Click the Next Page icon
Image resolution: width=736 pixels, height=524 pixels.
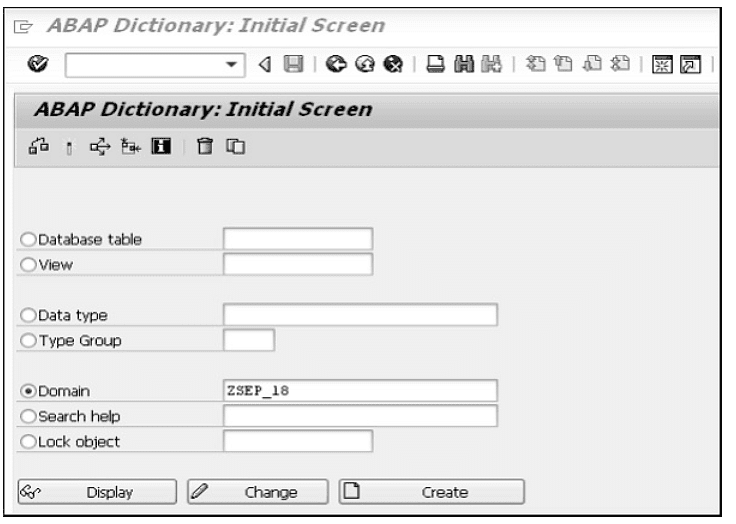click(x=592, y=63)
